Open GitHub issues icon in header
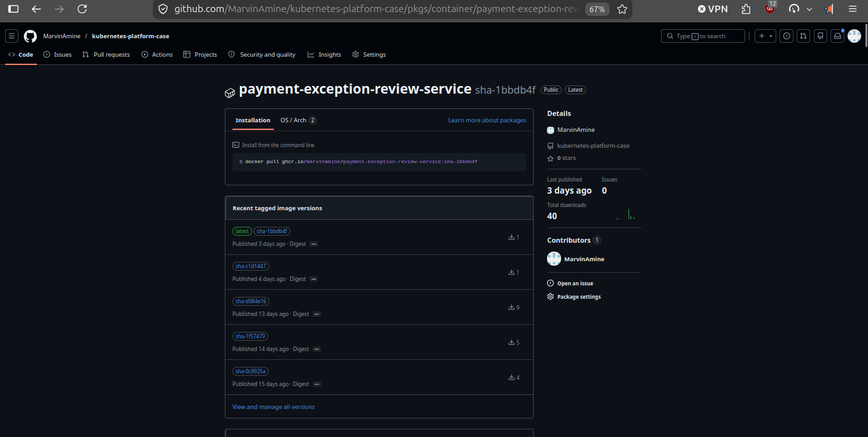 point(787,36)
